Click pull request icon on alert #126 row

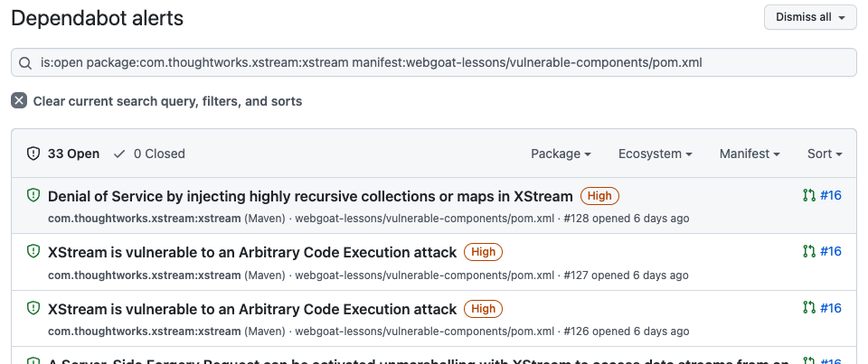808,308
